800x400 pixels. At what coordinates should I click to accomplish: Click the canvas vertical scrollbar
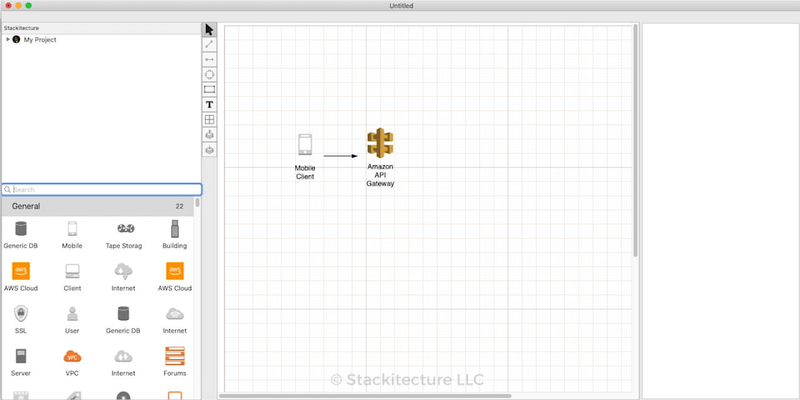pyautogui.click(x=635, y=140)
